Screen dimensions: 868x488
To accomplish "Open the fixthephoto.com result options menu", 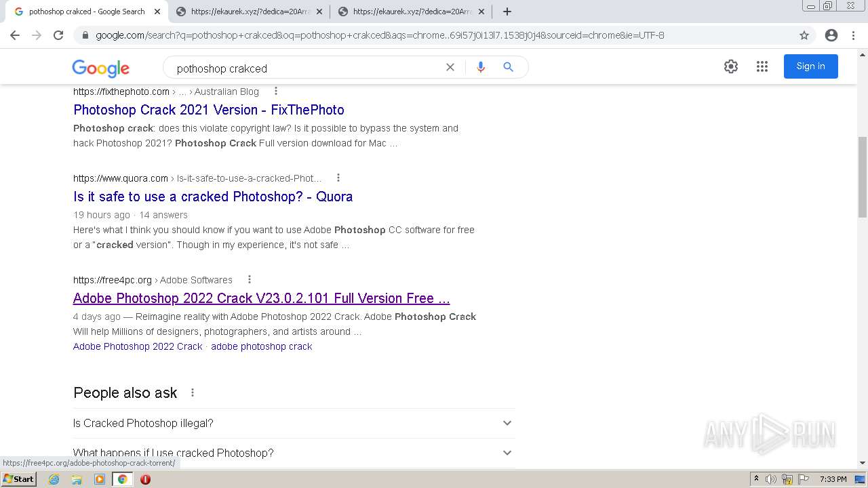I will (275, 91).
